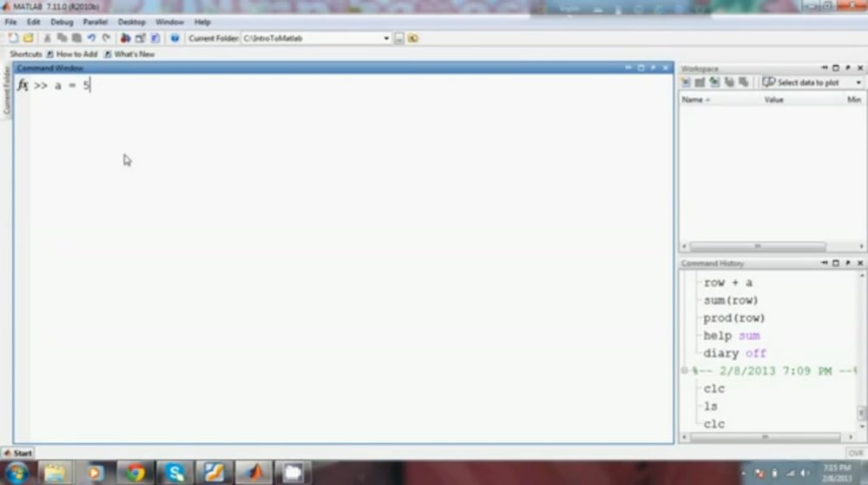868x485 pixels.
Task: Click the MATLAB Start button
Action: tap(17, 453)
